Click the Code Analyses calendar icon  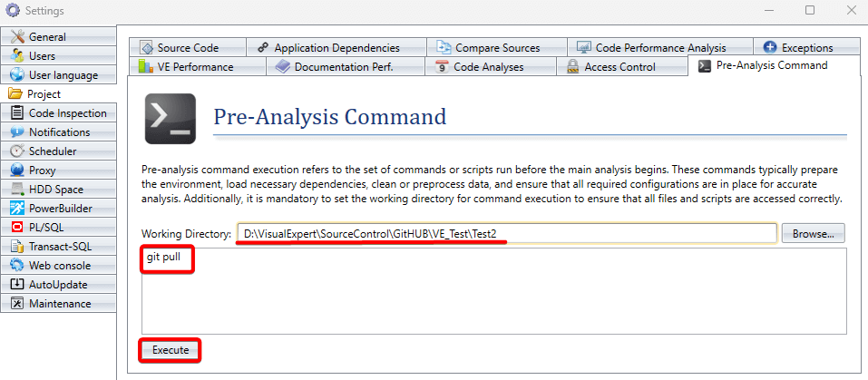click(x=442, y=66)
